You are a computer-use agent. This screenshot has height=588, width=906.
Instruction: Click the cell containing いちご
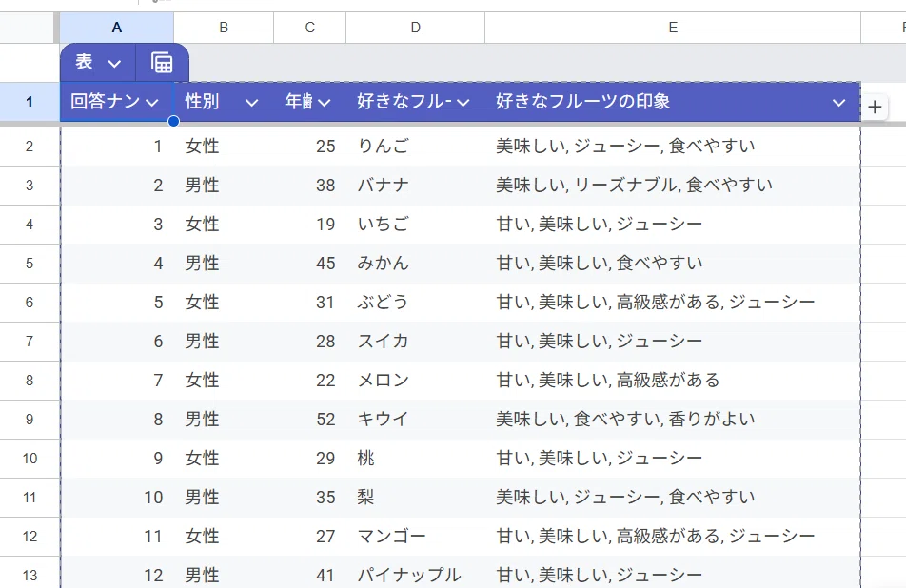click(x=416, y=225)
